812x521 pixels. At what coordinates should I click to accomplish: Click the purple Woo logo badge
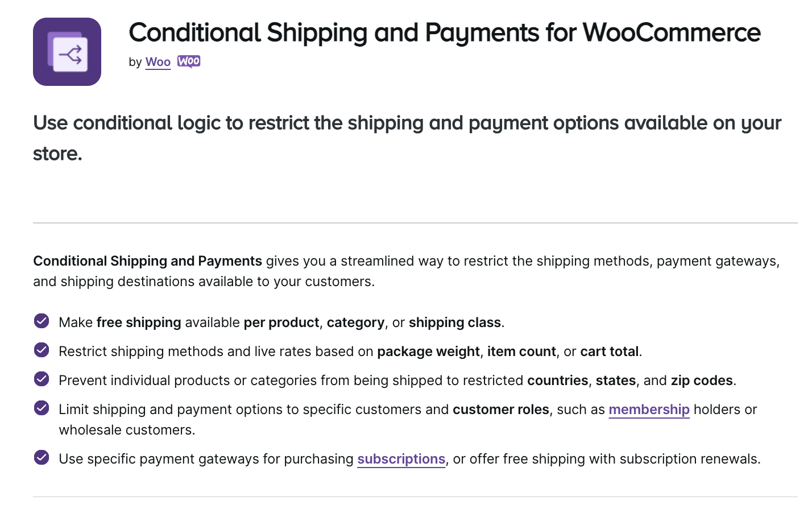pos(189,61)
